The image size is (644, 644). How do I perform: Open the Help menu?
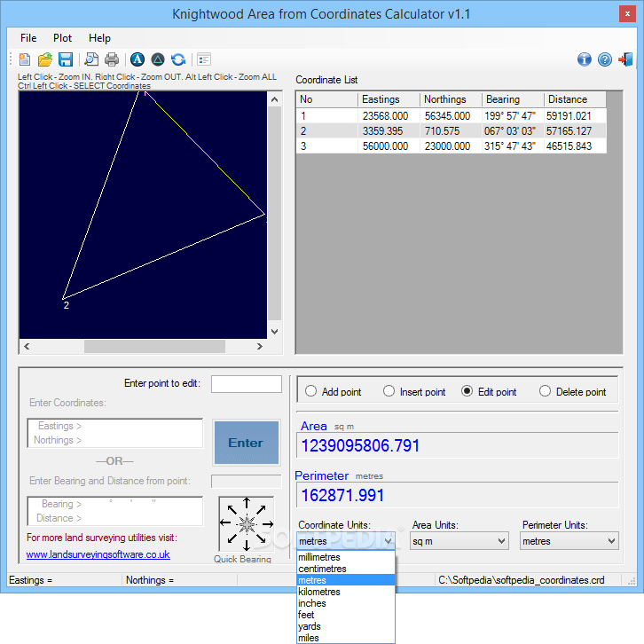(99, 38)
